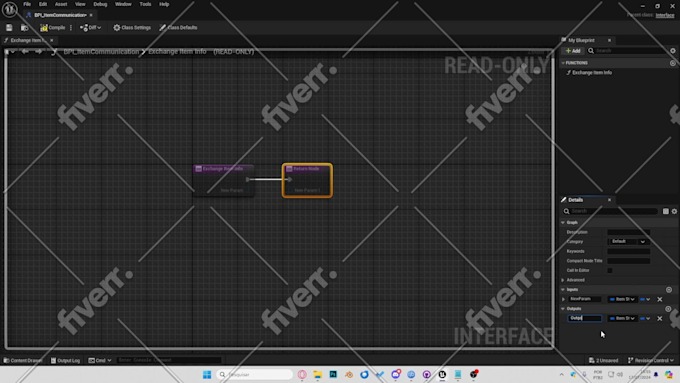The height and width of the screenshot is (383, 680).
Task: Click the browse to asset icon
Action: 24,28
